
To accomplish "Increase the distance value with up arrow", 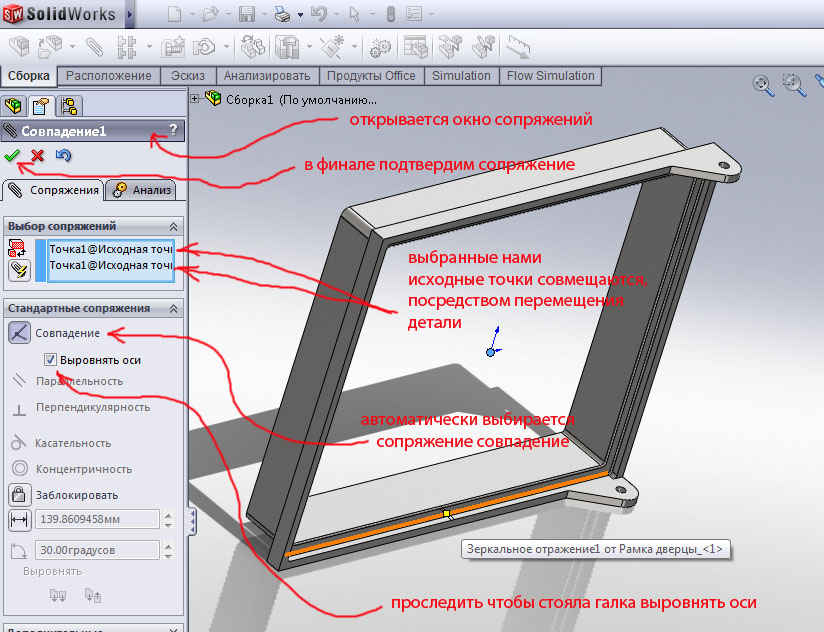I will pos(167,515).
